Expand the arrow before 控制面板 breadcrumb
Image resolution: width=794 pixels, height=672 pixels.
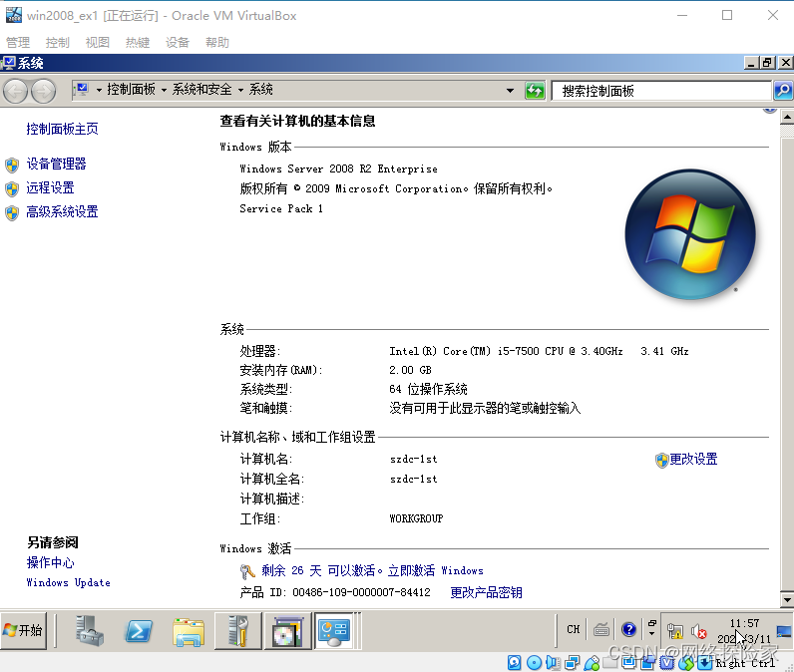tap(100, 91)
